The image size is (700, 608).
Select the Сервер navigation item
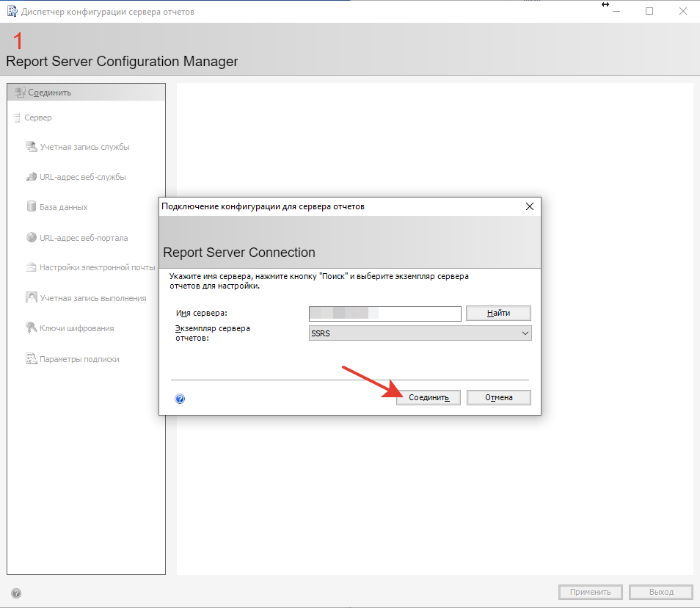click(x=38, y=117)
